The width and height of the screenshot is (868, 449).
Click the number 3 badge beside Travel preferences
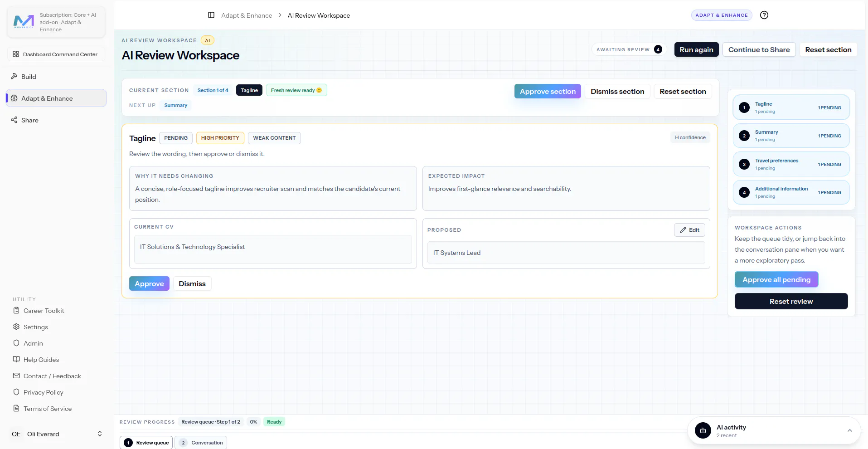coord(744,164)
